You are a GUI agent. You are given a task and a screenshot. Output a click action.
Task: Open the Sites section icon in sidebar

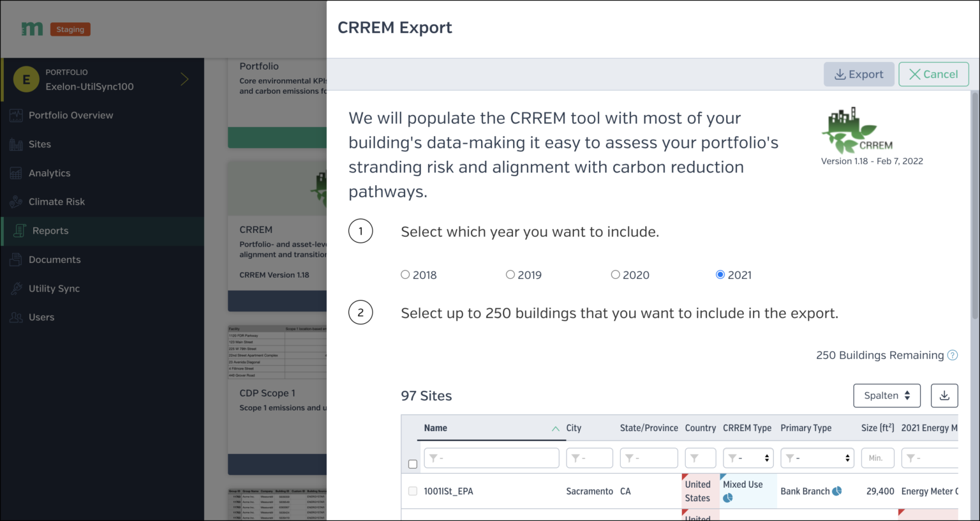click(16, 144)
